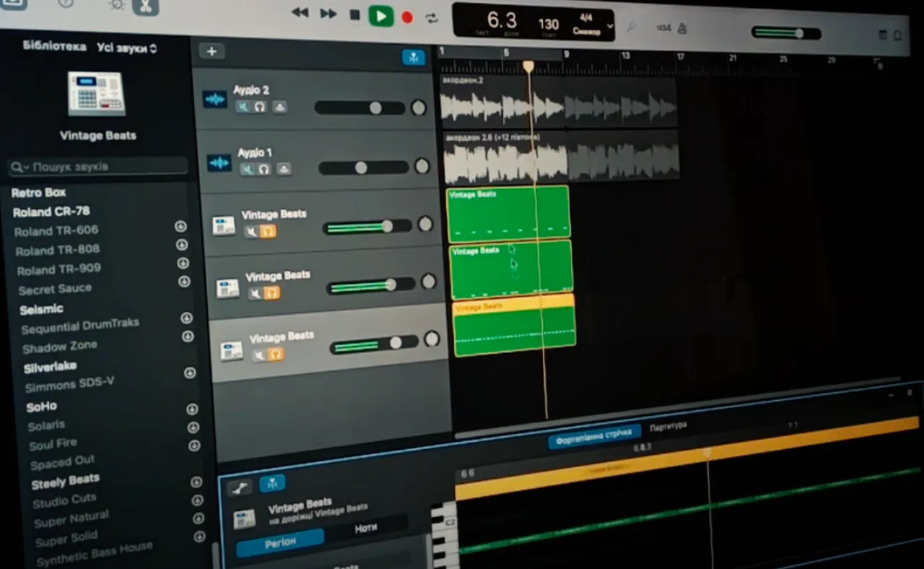Select Retro Box in library list
This screenshot has width=924, height=569.
(x=38, y=193)
